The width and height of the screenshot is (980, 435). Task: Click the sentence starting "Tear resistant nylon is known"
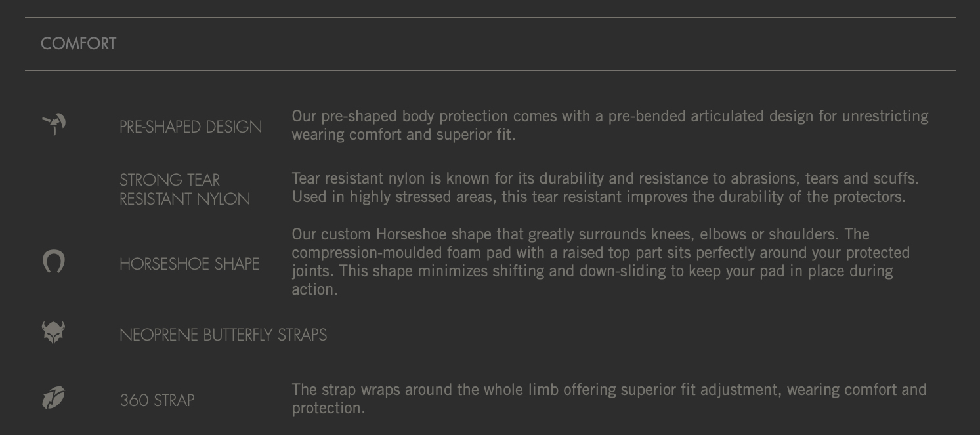pyautogui.click(x=605, y=178)
